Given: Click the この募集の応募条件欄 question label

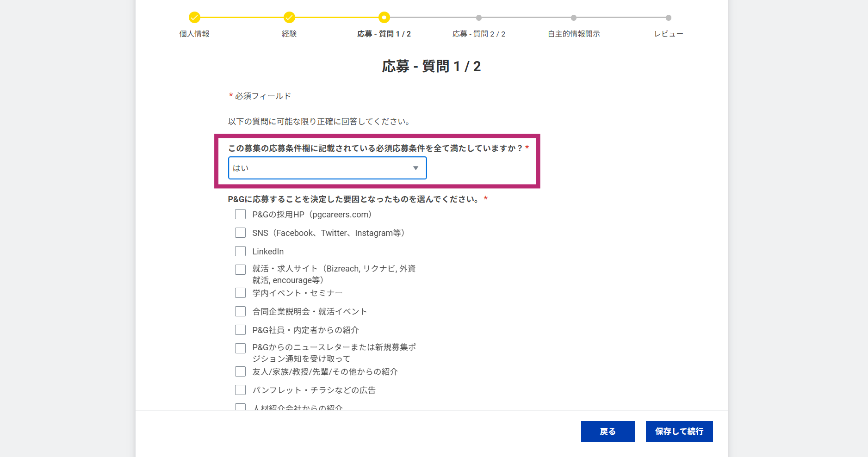Looking at the screenshot, I should [375, 148].
